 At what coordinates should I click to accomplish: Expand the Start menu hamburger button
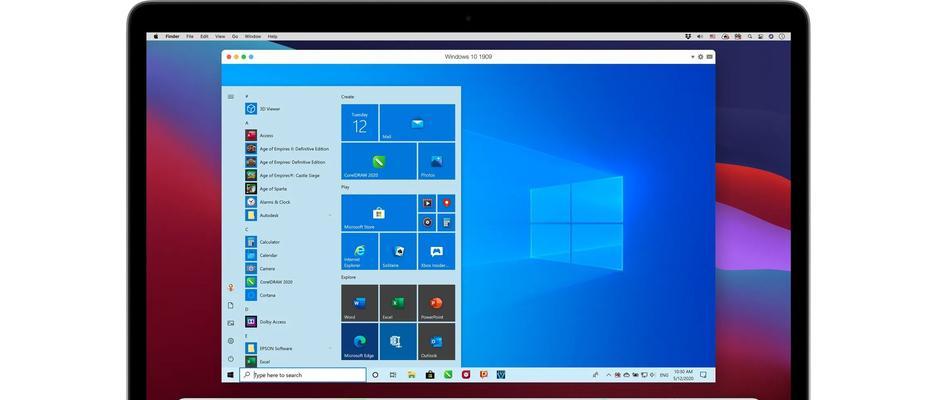tap(231, 96)
